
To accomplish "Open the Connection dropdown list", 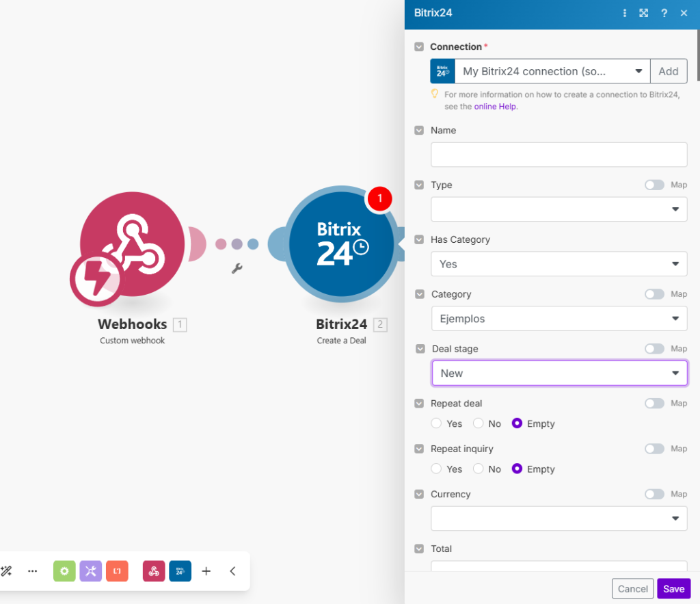I will (552, 71).
